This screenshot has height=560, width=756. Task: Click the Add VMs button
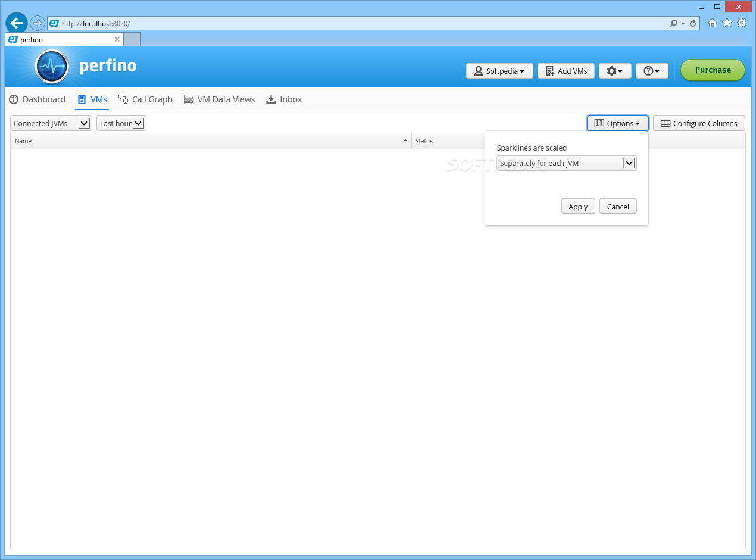[566, 71]
